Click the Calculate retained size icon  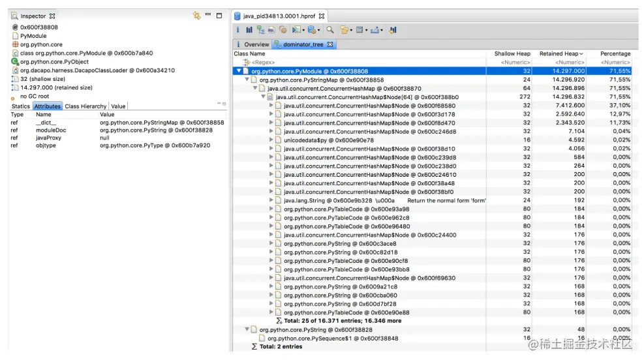click(x=360, y=29)
